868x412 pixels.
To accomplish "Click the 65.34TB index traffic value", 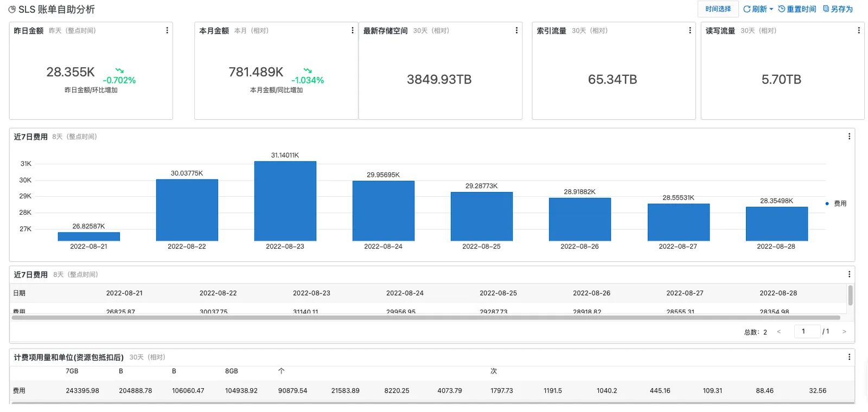I will click(x=612, y=80).
